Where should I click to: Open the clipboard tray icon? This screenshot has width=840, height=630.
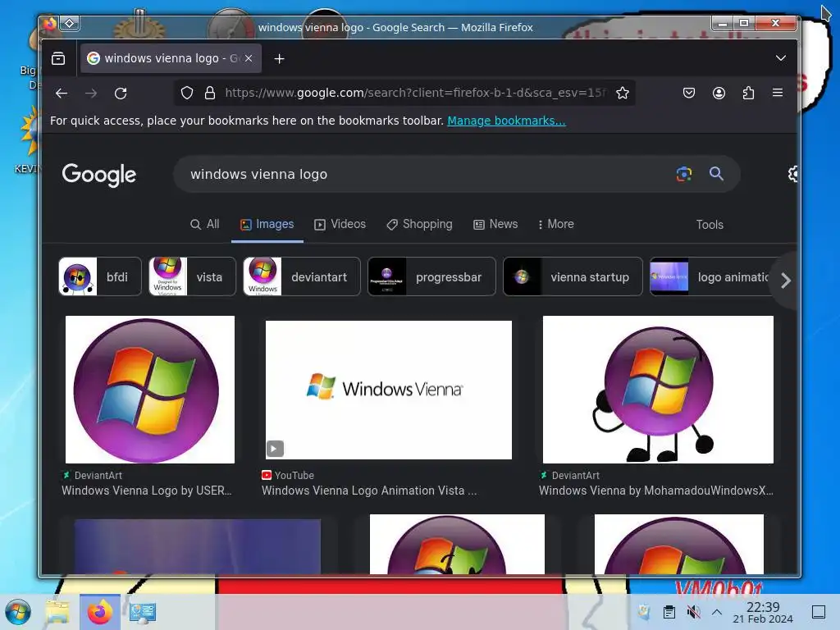pyautogui.click(x=669, y=612)
